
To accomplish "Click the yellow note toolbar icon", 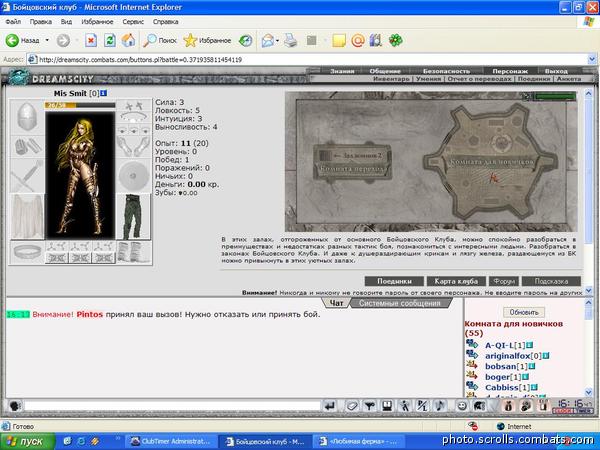I will point(339,40).
